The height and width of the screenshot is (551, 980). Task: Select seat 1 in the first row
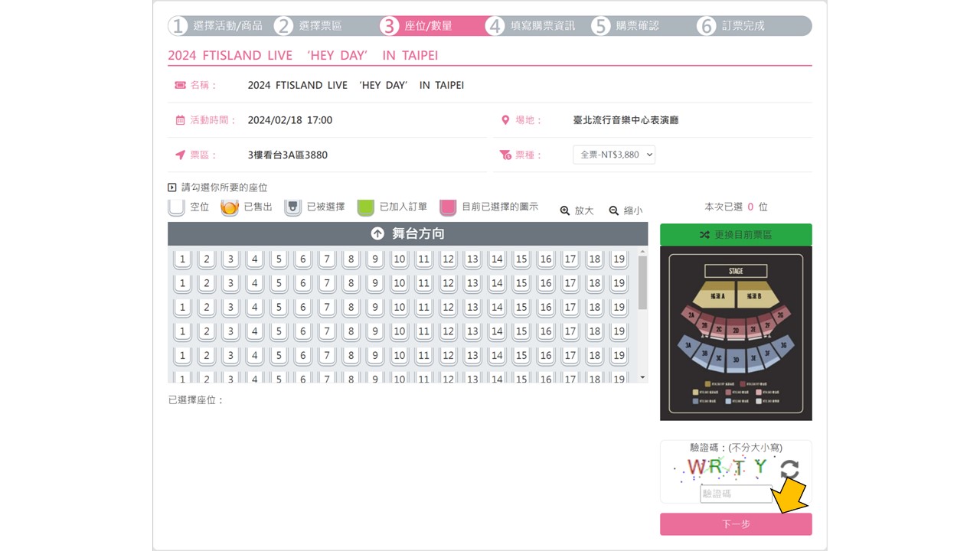tap(182, 259)
